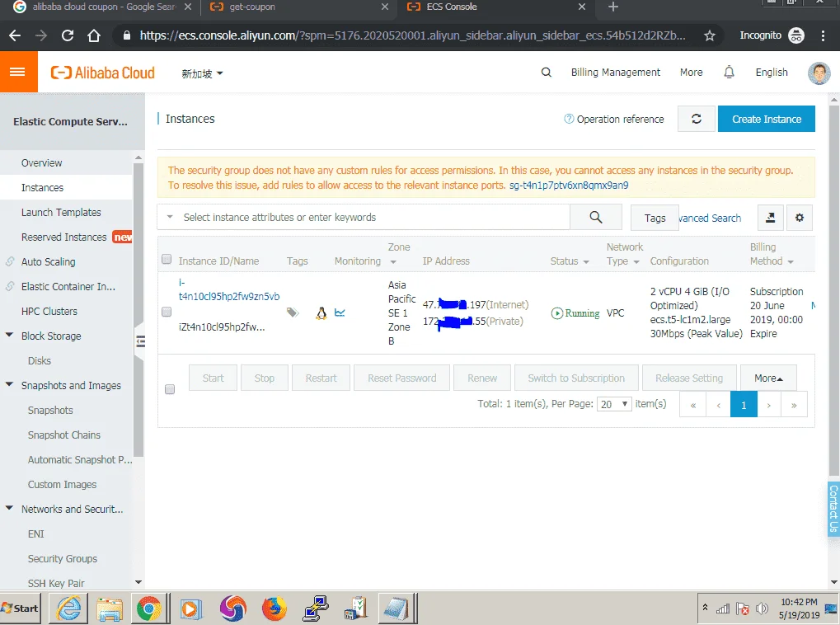
Task: Click the Create Instance button
Action: [766, 119]
